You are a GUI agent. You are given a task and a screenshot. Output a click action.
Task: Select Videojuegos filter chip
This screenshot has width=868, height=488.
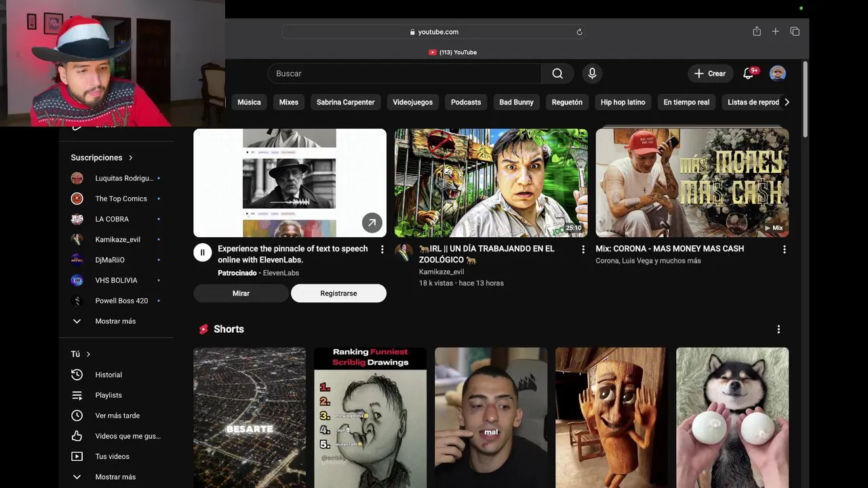click(x=413, y=102)
